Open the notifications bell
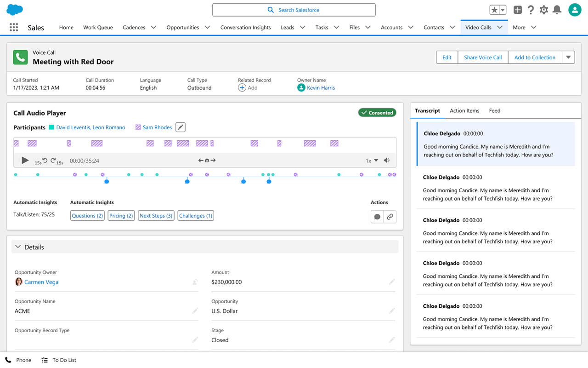The height and width of the screenshot is (368, 588). point(557,10)
